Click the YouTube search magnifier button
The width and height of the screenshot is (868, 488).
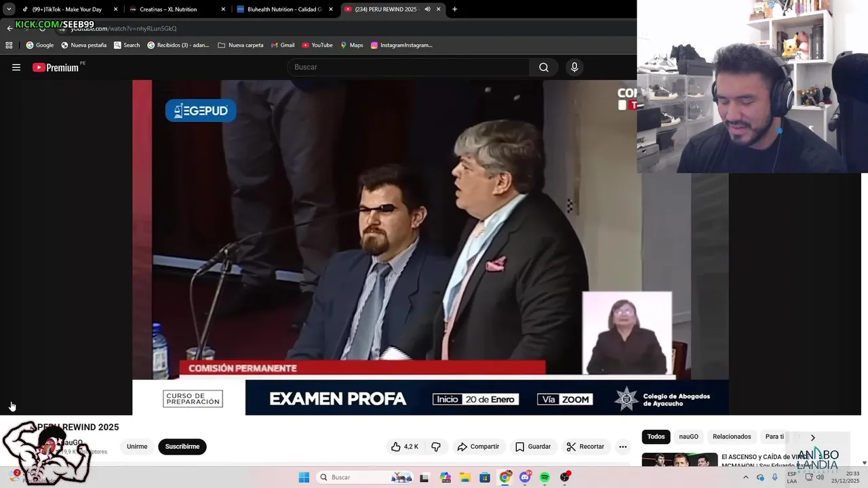click(544, 67)
